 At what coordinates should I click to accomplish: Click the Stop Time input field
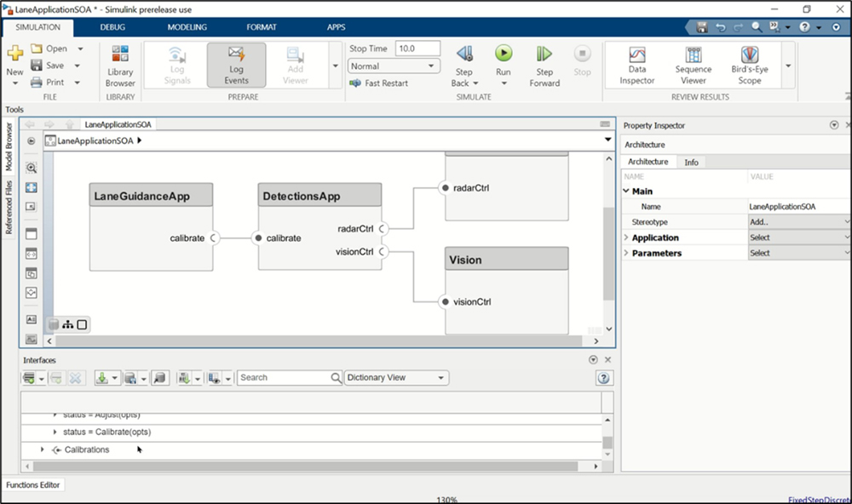pos(417,49)
